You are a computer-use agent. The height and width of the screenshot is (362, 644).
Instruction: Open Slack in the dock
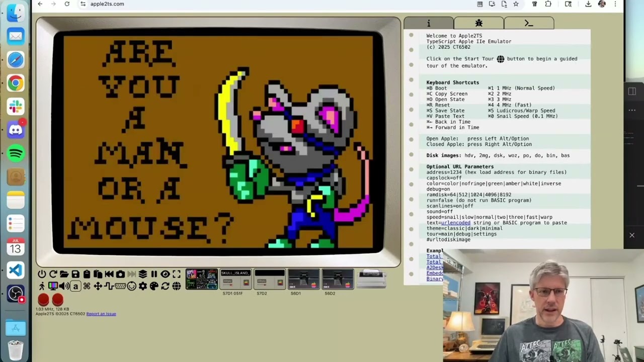(x=16, y=107)
